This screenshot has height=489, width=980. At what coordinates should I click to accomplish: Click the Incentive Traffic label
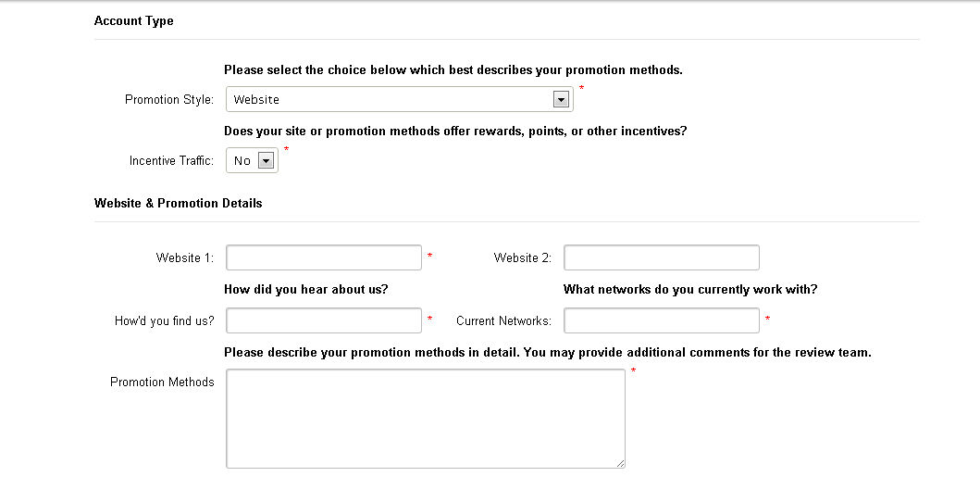pos(171,161)
